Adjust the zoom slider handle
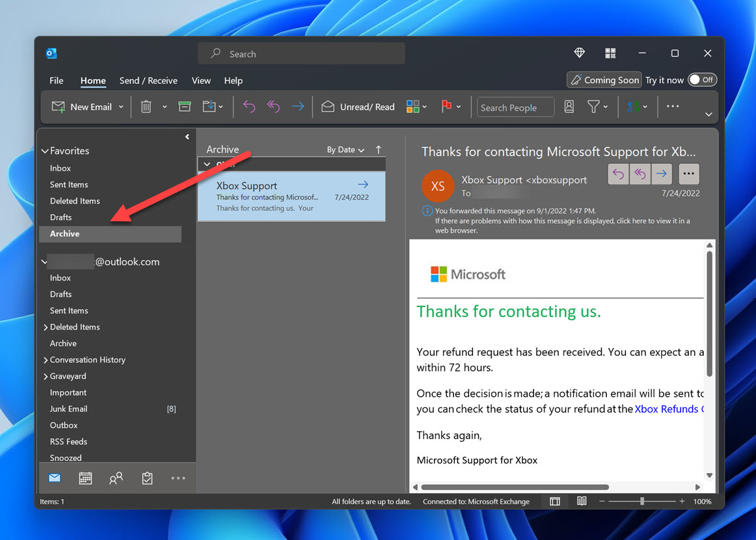Screen dimensions: 756x540 click(x=641, y=502)
